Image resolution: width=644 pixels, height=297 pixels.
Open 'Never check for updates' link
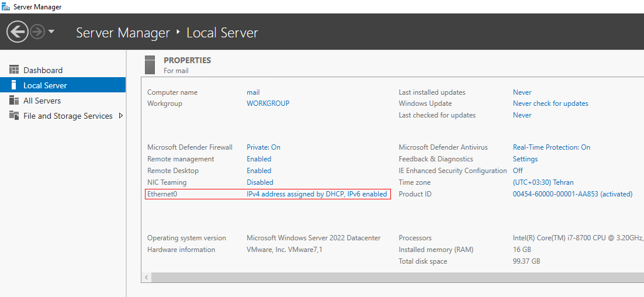[550, 103]
